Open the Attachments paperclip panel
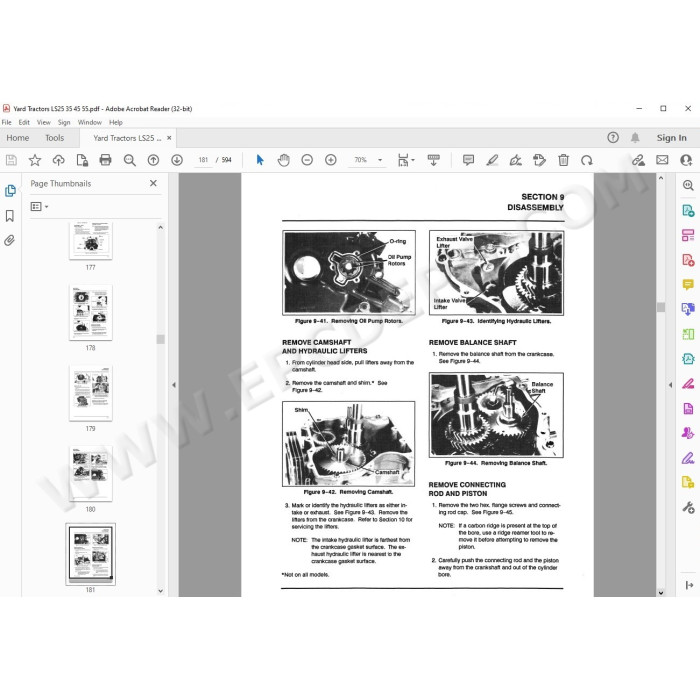Screen dimensions: 700x700 tap(9, 241)
